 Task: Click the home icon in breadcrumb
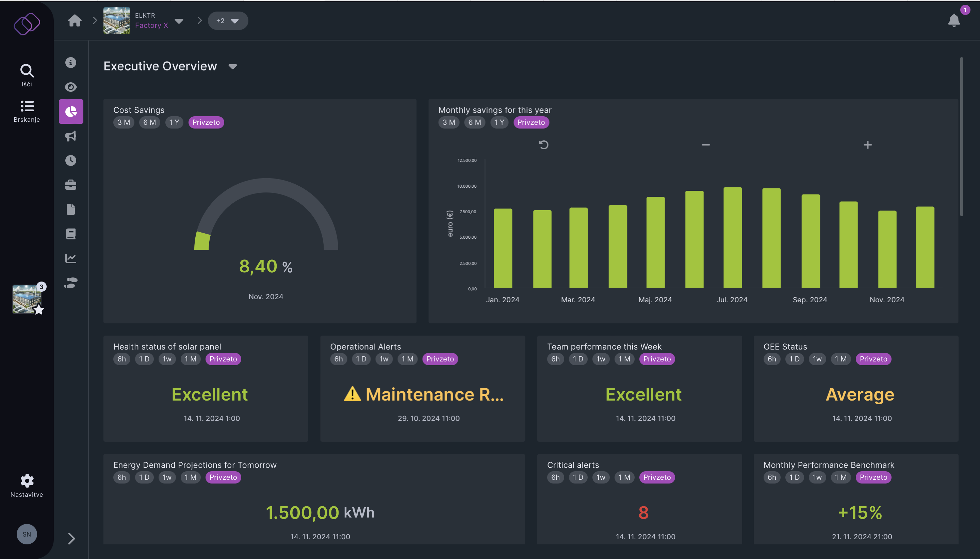coord(75,20)
